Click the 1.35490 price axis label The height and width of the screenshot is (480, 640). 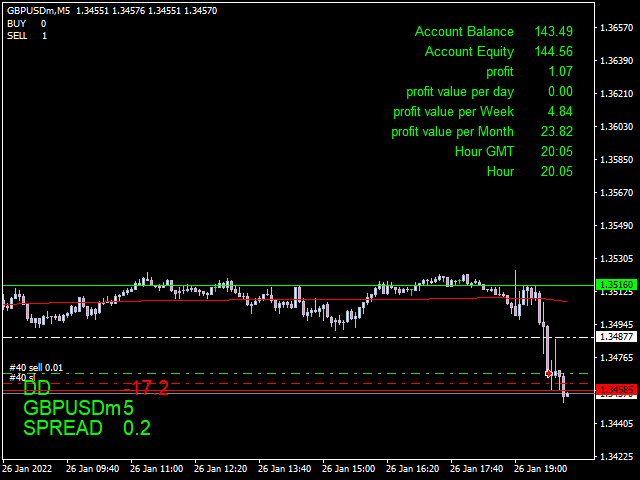point(616,225)
